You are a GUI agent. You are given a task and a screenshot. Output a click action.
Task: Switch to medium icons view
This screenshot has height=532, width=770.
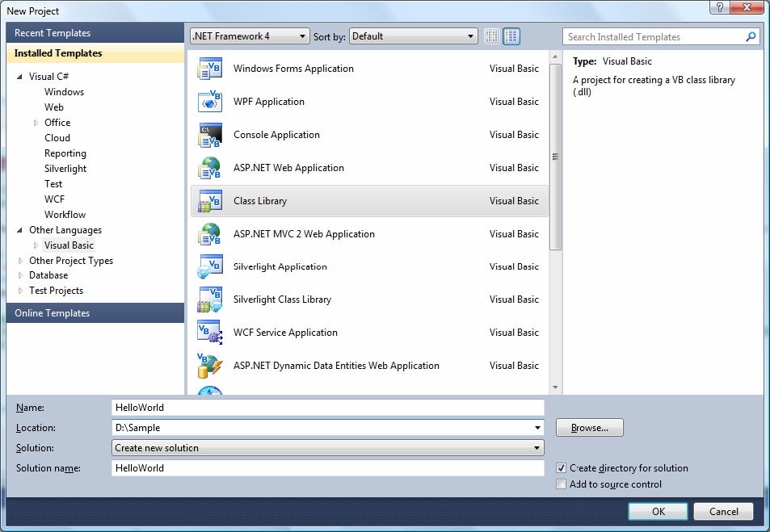click(511, 36)
